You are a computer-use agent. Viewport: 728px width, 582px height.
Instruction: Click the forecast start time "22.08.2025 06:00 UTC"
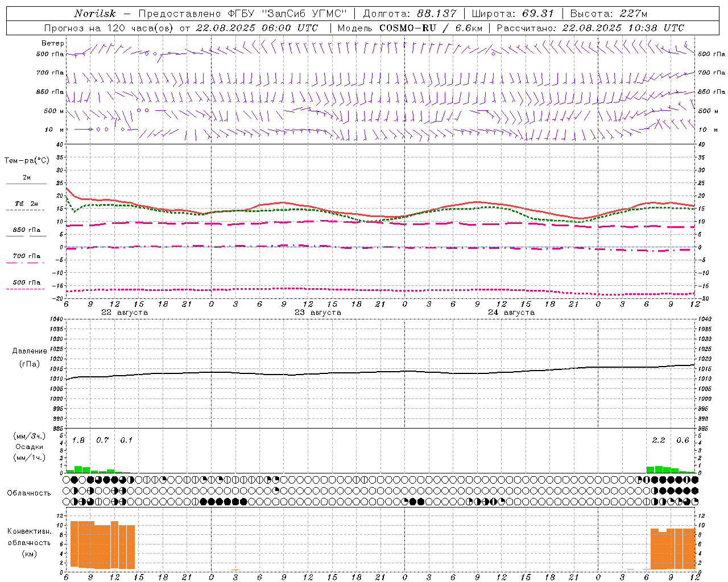click(x=257, y=28)
